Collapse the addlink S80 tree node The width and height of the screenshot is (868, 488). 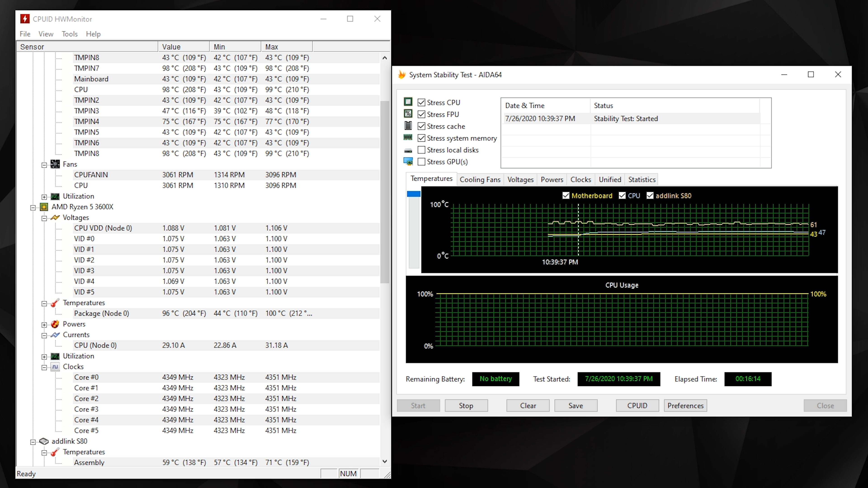(x=33, y=442)
